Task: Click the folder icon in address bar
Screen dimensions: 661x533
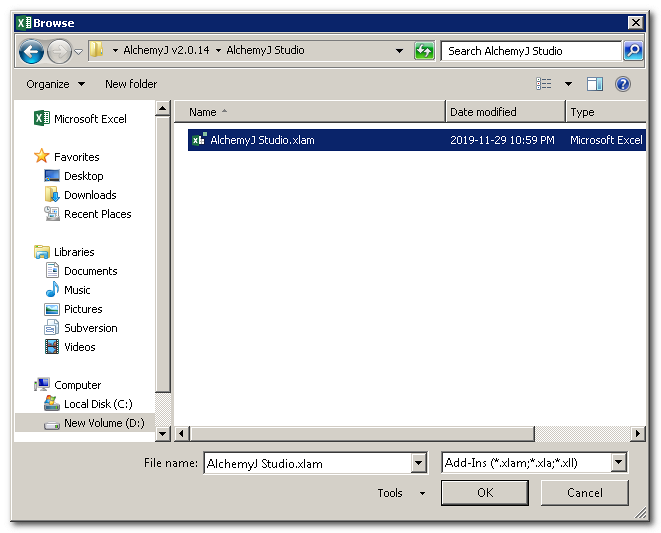Action: tap(97, 50)
